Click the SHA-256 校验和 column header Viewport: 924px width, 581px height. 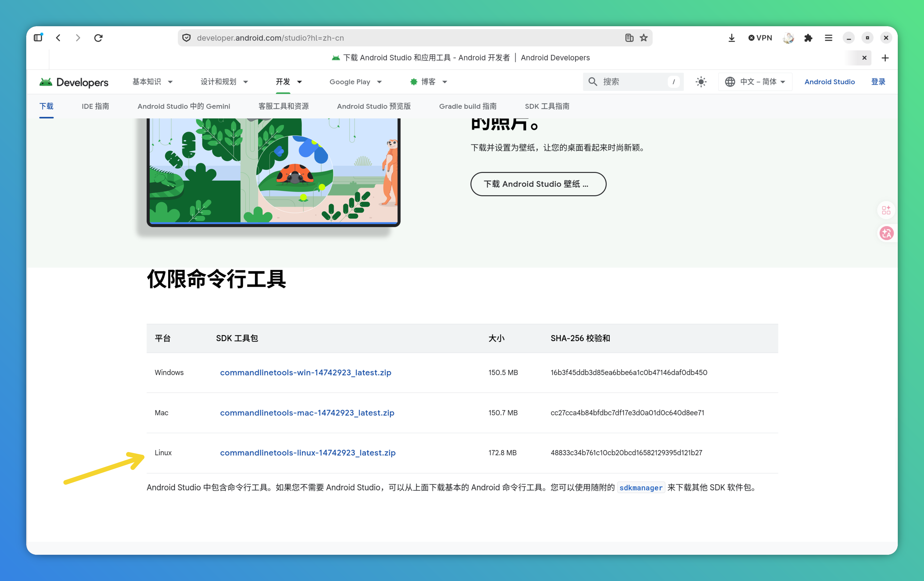(x=580, y=338)
